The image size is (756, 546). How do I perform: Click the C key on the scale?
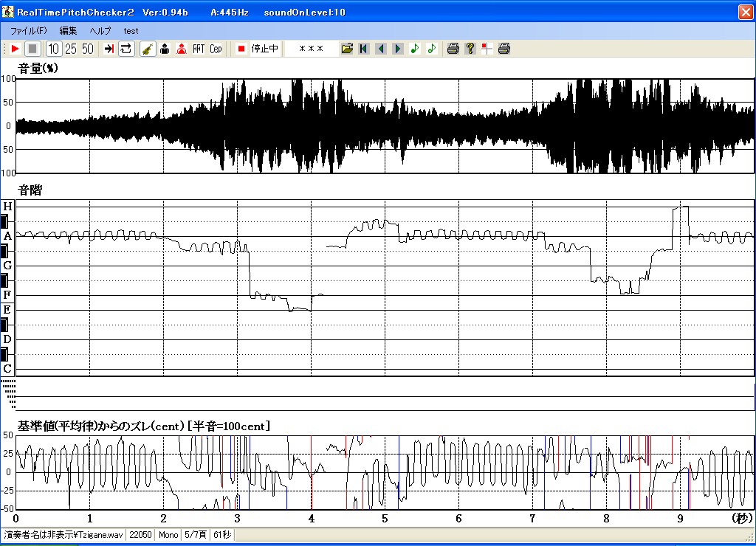click(7, 369)
